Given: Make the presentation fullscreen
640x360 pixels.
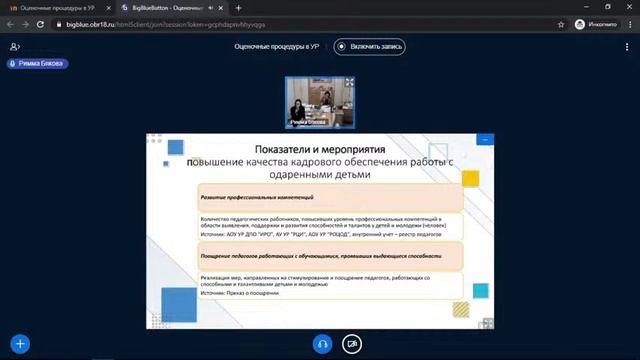Looking at the screenshot, I should click(x=487, y=323).
